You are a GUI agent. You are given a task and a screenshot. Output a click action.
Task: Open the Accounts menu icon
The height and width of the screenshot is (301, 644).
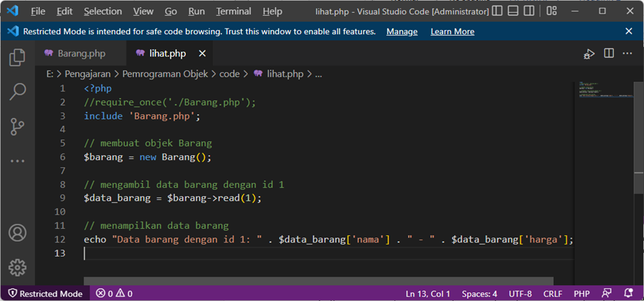[17, 233]
